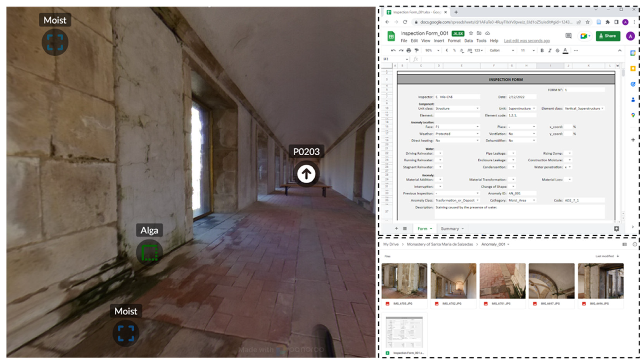Click the paint format roller icon
The width and height of the screenshot is (644, 364).
click(417, 50)
